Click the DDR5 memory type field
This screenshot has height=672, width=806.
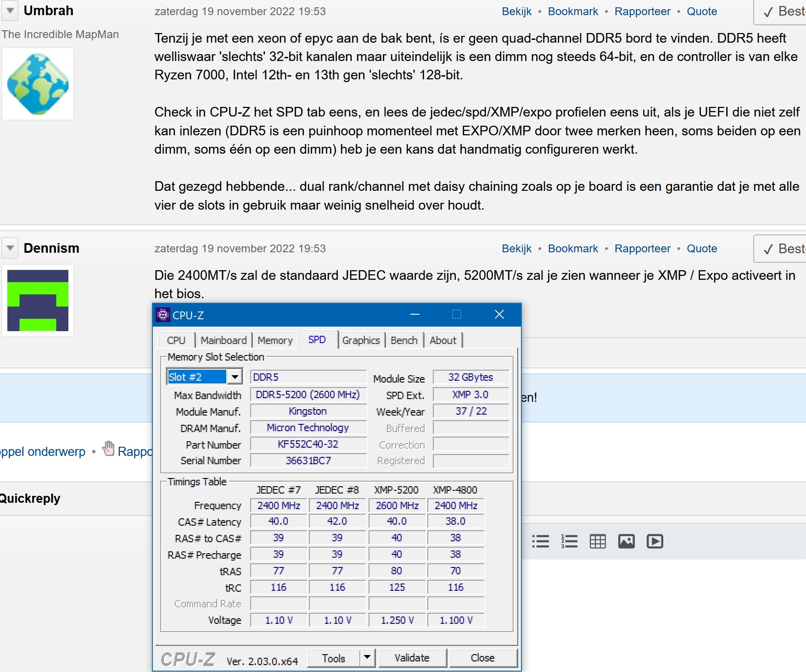pyautogui.click(x=308, y=377)
